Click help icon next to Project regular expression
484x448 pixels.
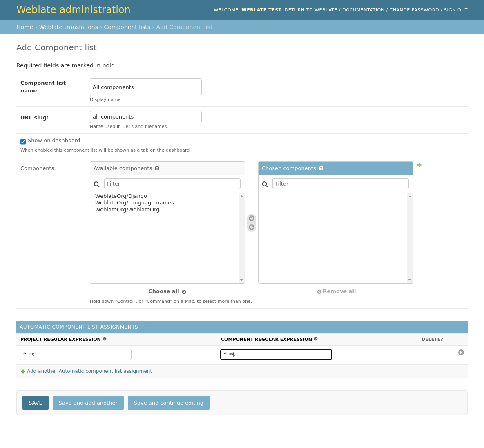point(105,339)
